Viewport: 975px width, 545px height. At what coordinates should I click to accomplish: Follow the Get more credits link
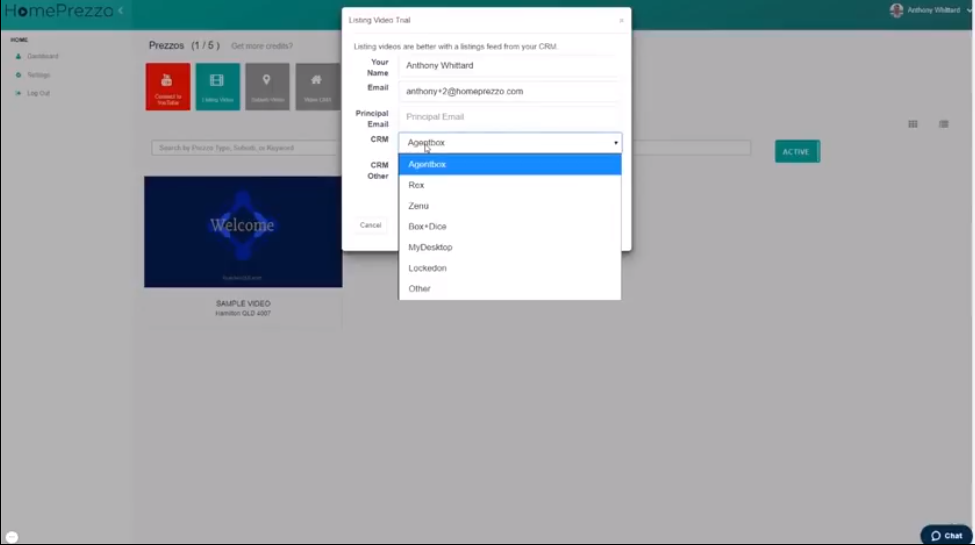262,46
